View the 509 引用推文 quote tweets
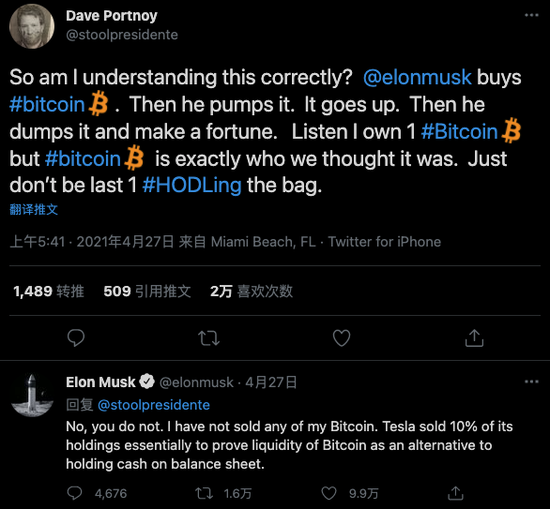This screenshot has height=509, width=550. pyautogui.click(x=147, y=291)
